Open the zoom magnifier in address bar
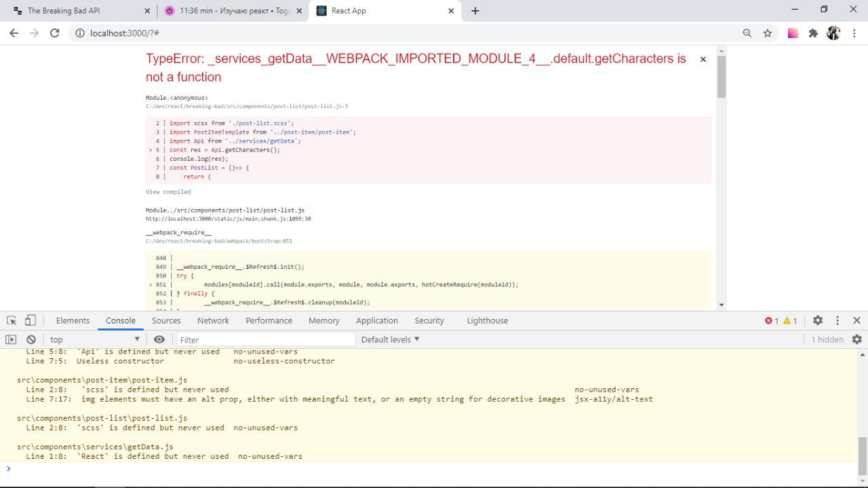This screenshot has width=868, height=488. tap(747, 33)
